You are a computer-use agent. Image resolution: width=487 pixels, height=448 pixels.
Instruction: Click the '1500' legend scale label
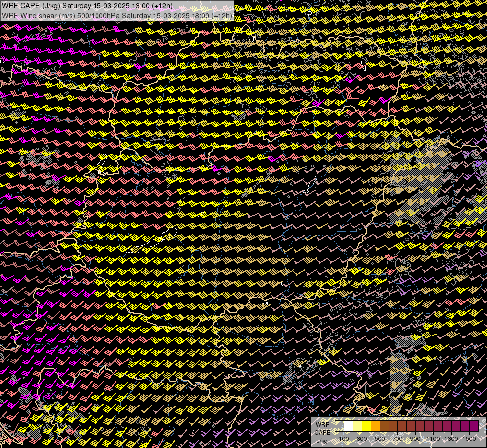pos(469,439)
